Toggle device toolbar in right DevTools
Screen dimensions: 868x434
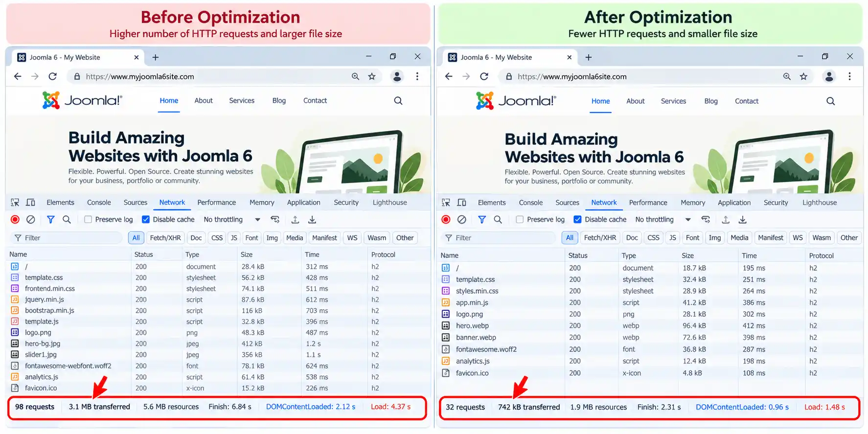coord(461,202)
